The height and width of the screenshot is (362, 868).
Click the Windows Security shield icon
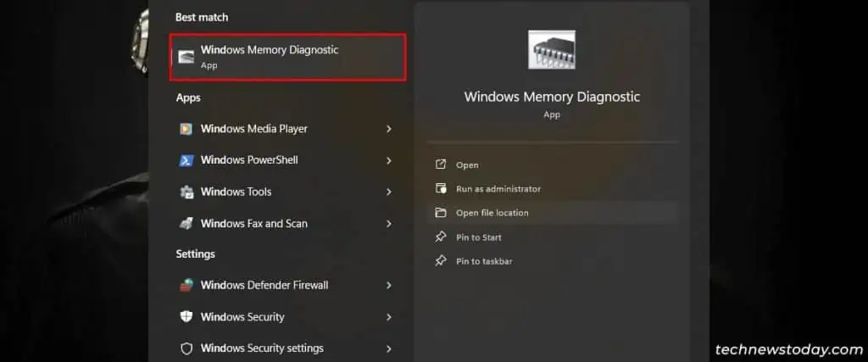tap(186, 316)
